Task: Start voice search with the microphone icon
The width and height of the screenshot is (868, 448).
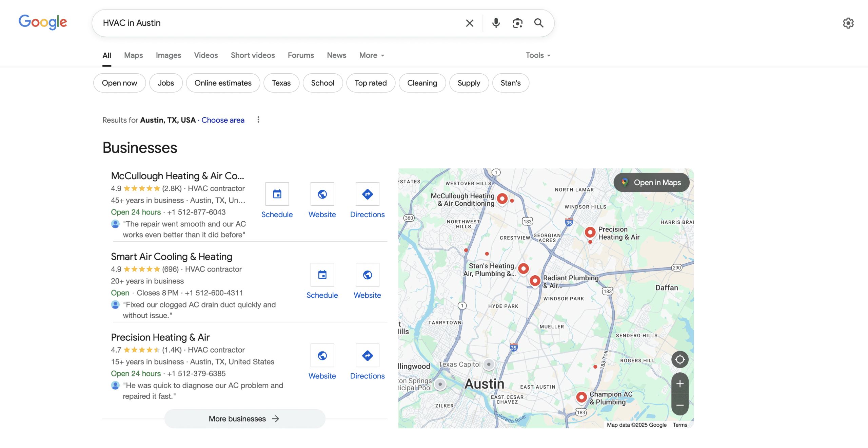Action: (x=496, y=23)
